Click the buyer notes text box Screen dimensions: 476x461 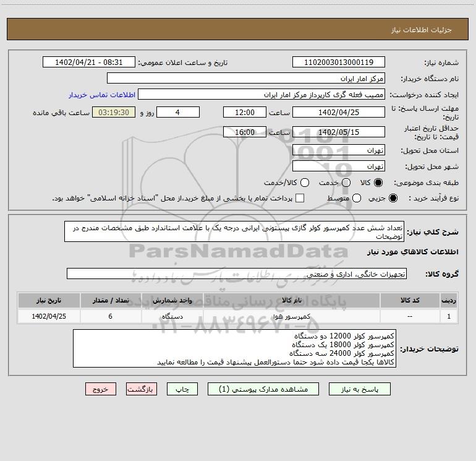pos(235,348)
